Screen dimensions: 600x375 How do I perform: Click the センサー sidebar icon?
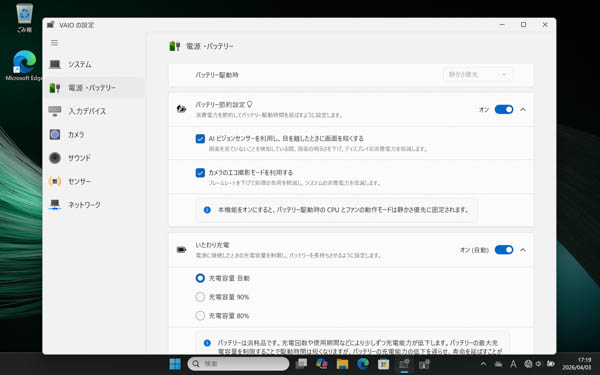pyautogui.click(x=55, y=181)
